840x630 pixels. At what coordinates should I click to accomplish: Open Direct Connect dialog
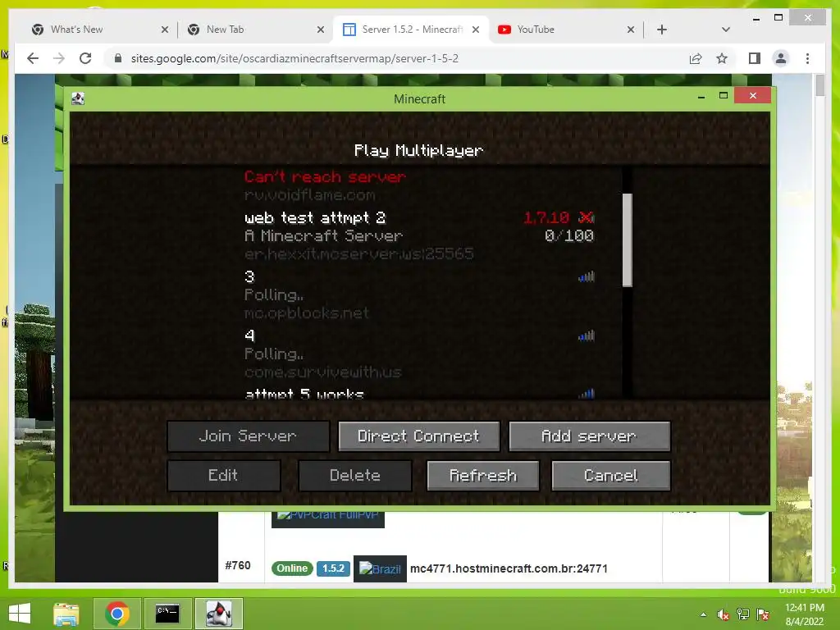418,436
